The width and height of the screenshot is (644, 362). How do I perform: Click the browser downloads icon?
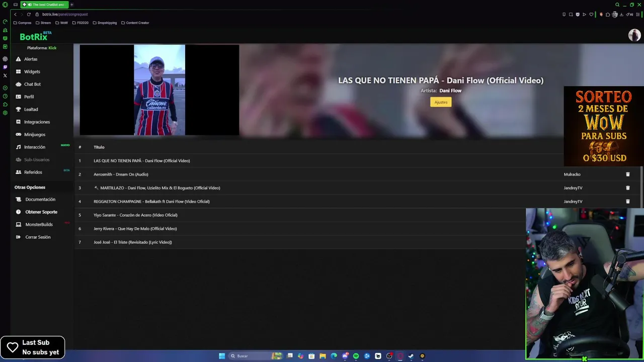[621, 15]
